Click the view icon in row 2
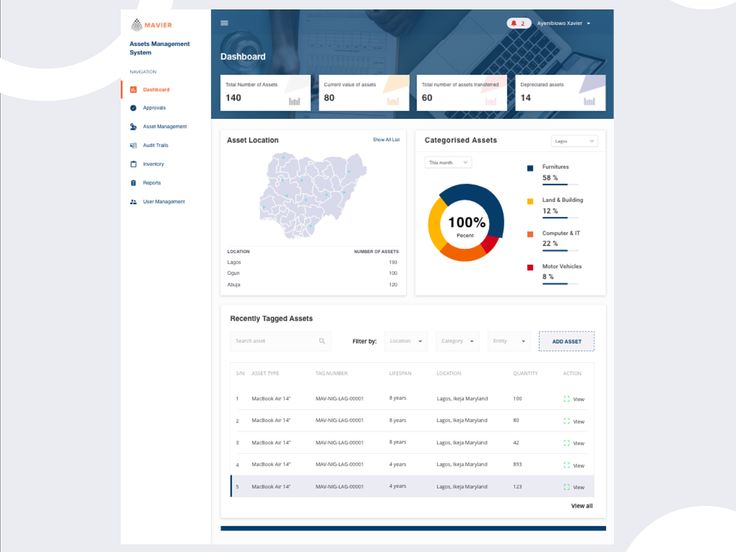 point(567,421)
